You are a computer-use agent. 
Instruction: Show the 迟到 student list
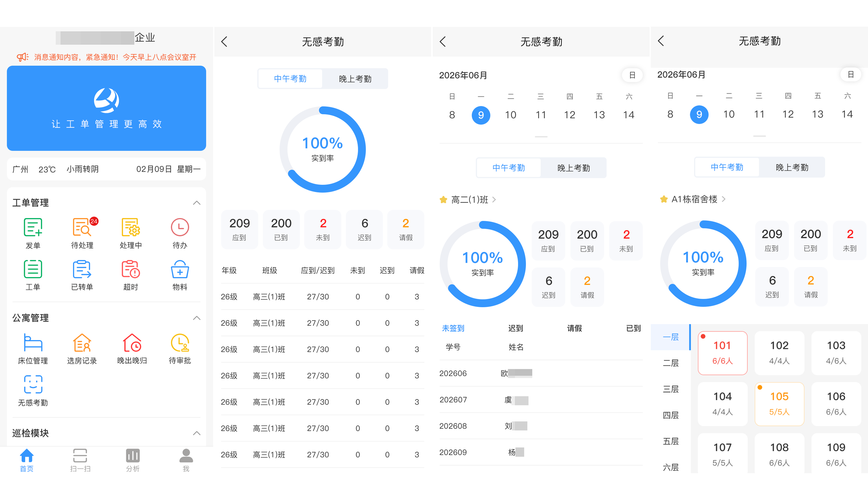(x=515, y=328)
